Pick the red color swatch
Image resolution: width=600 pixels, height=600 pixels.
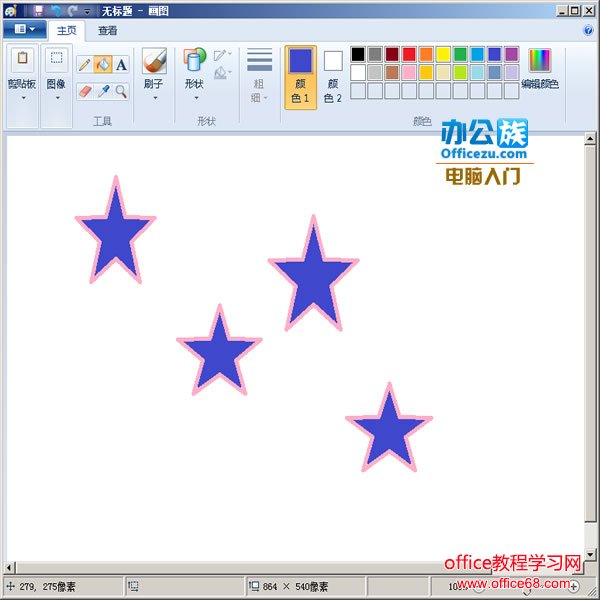[x=409, y=54]
